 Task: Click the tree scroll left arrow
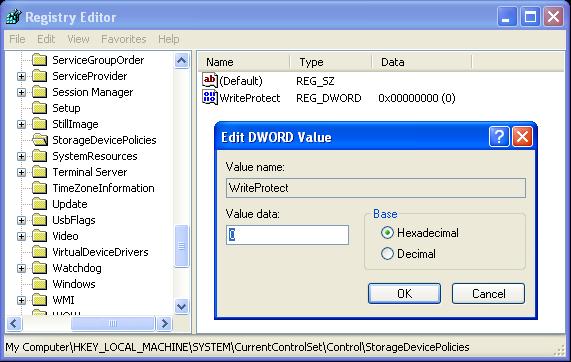[14, 323]
